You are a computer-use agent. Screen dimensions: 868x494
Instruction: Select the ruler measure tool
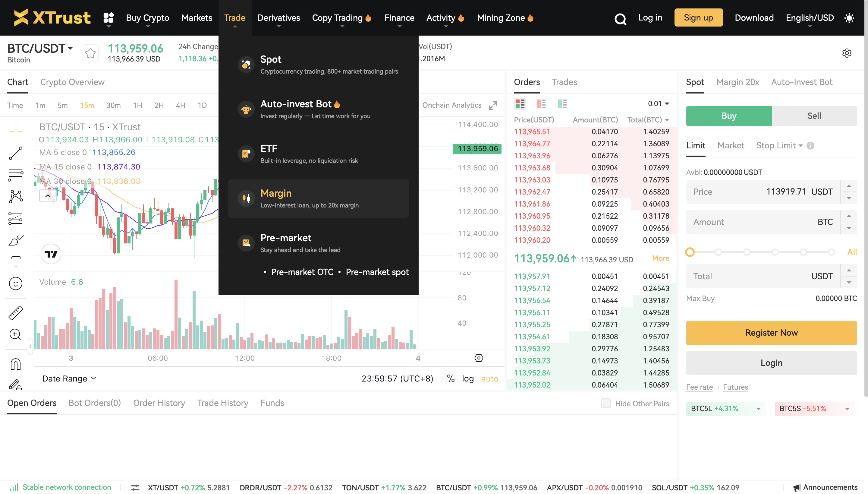click(x=16, y=313)
